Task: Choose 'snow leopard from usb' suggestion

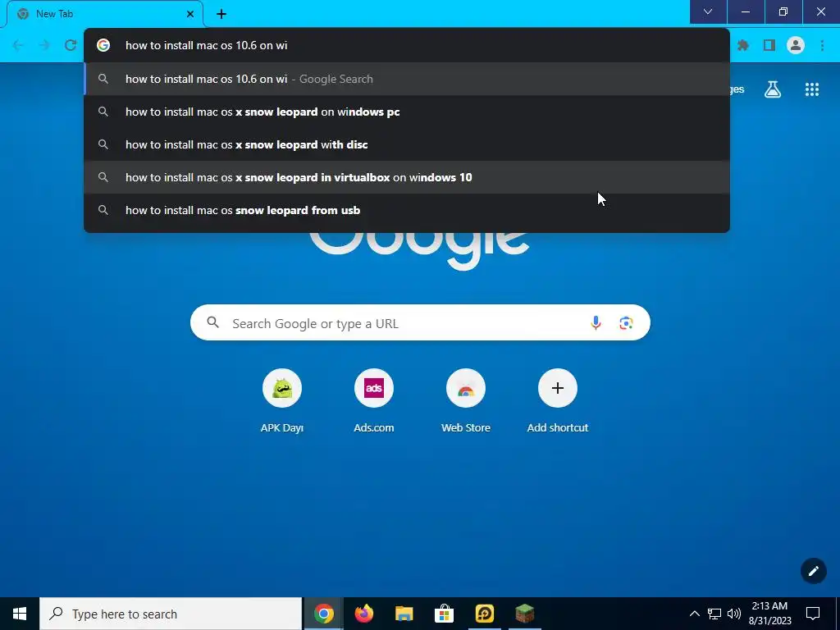Action: click(407, 210)
